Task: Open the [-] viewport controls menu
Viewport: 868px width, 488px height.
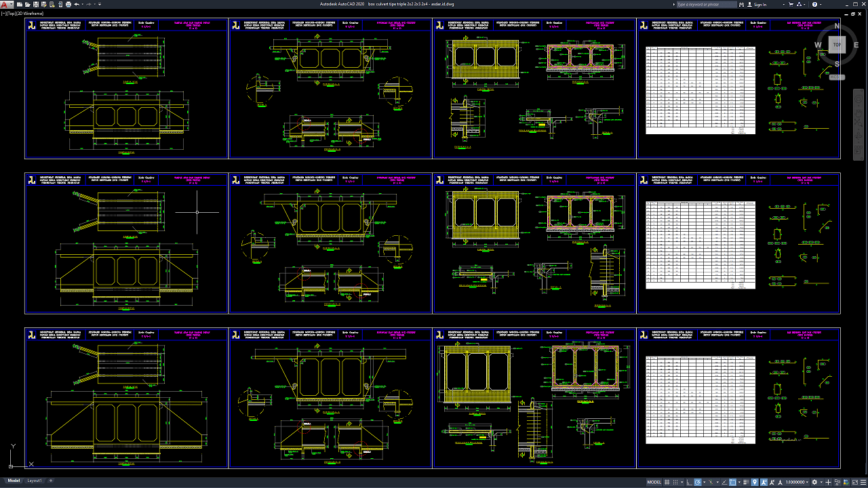Action: tap(3, 13)
